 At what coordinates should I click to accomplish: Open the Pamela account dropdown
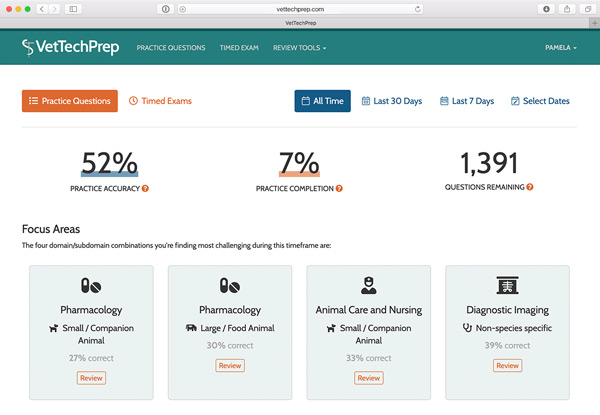[x=561, y=48]
